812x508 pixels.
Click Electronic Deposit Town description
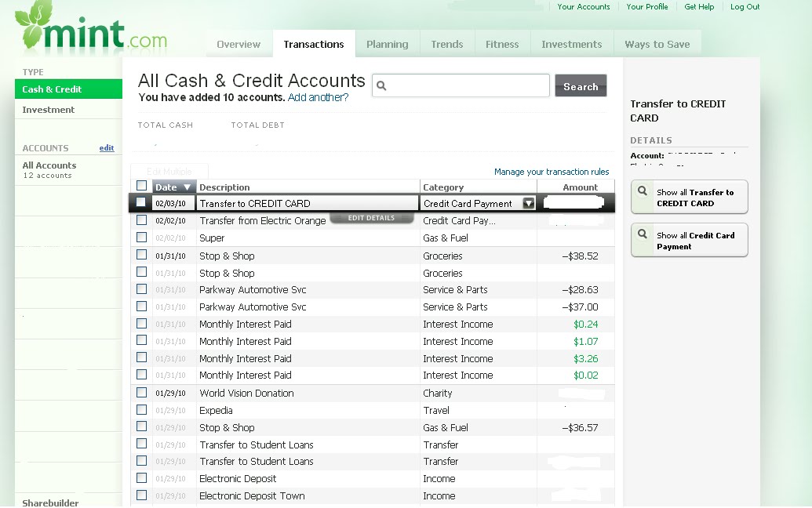252,495
